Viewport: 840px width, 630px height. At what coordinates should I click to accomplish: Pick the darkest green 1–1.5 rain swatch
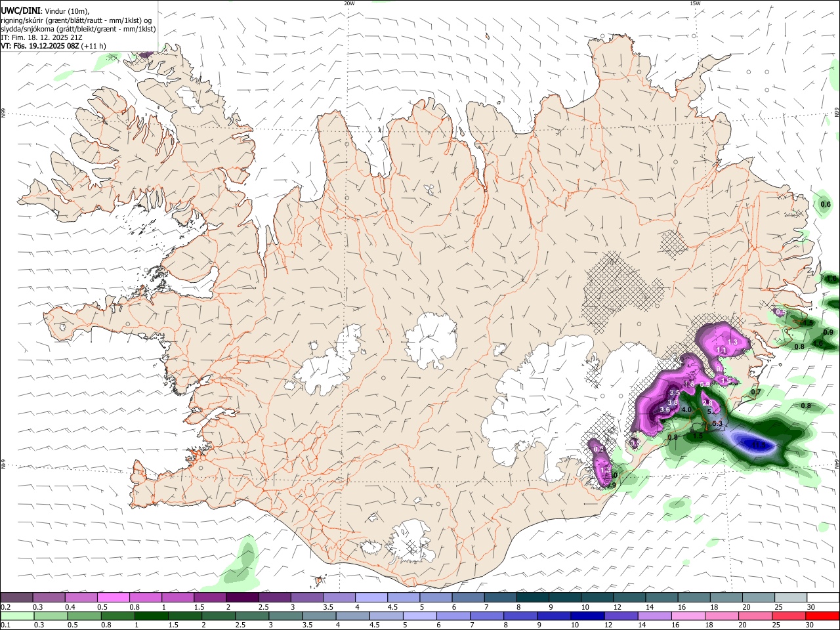click(150, 616)
